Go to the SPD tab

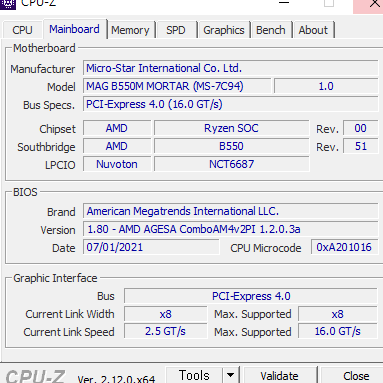click(x=176, y=30)
